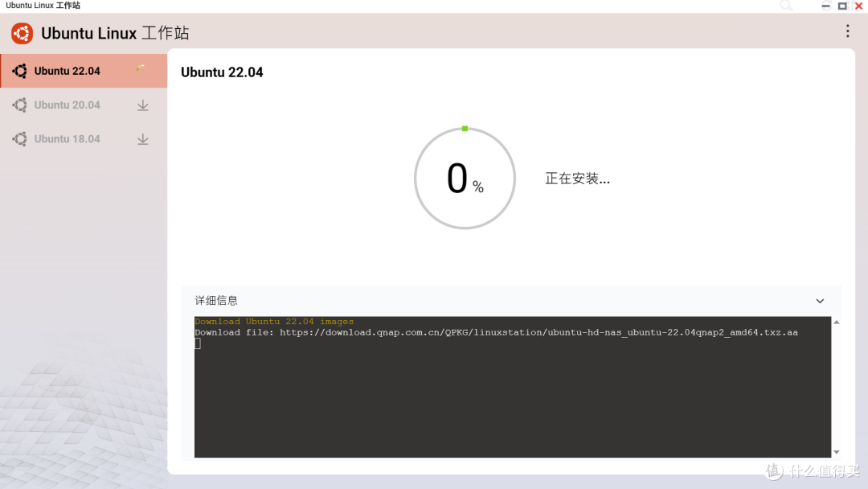Select Ubuntu 20.04 in the sidebar
Viewport: 868px width, 489px height.
[84, 105]
